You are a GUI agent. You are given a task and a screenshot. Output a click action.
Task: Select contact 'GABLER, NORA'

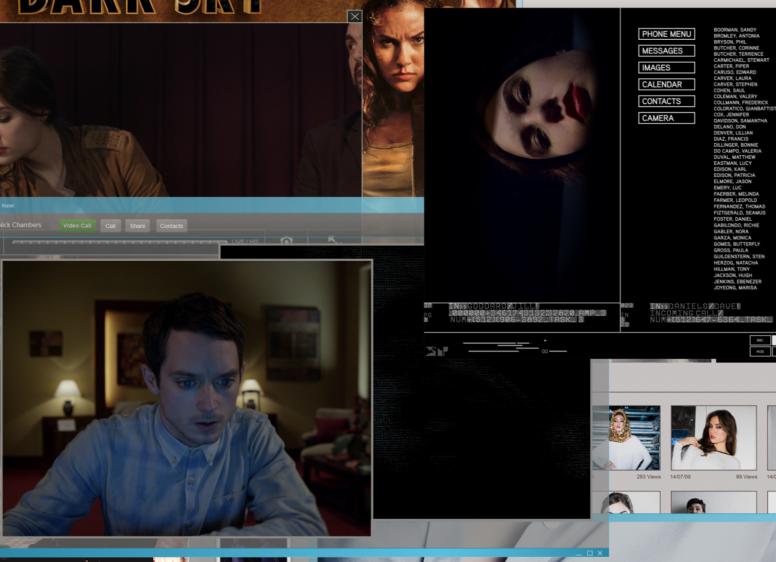[x=731, y=232]
